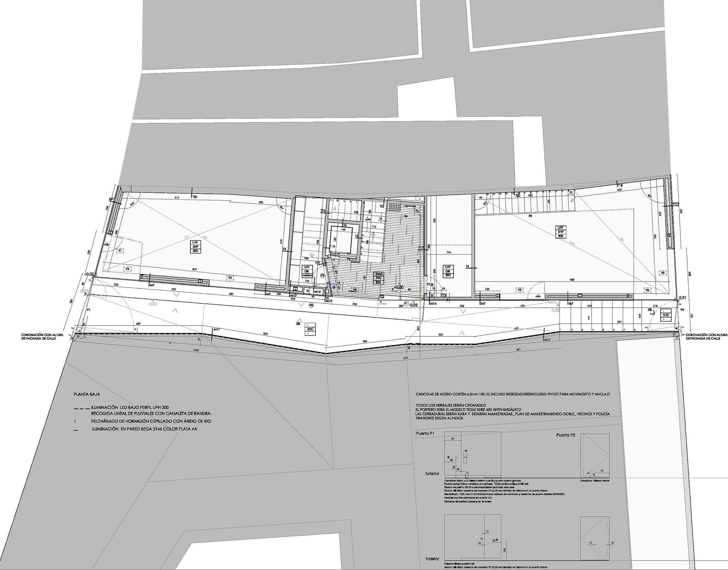Click the Interior door elevation label
Image resolution: width=728 pixels, height=570 pixels.
tap(432, 559)
